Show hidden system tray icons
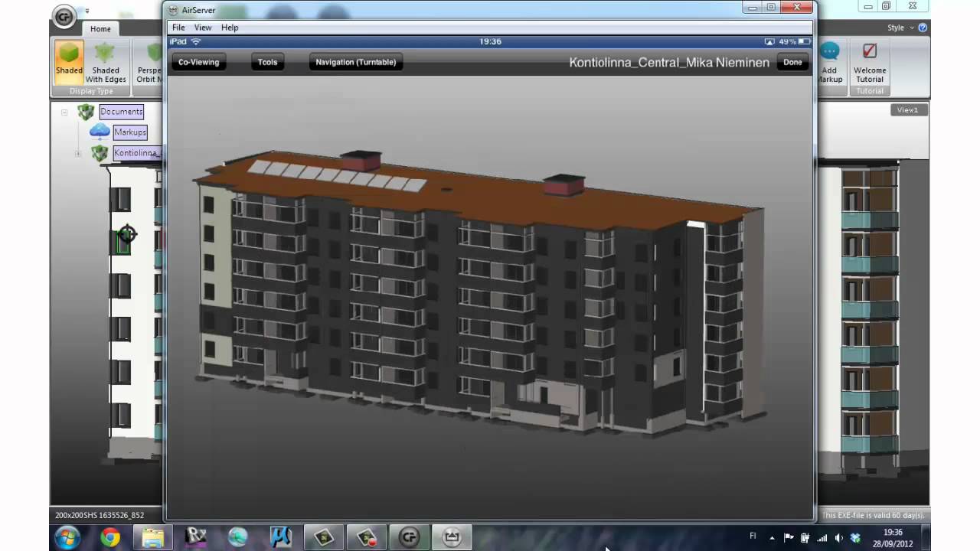Viewport: 980px width, 551px height. click(772, 538)
